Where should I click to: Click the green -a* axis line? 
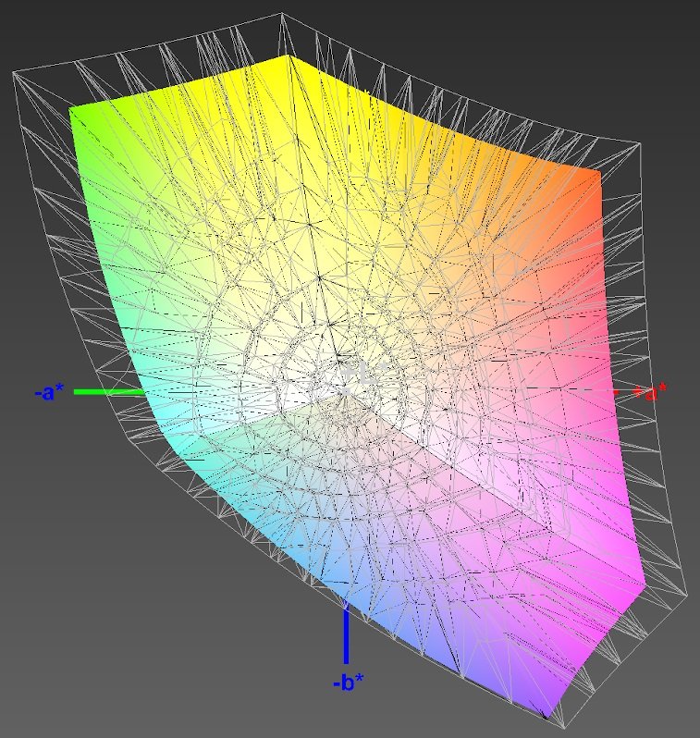pyautogui.click(x=110, y=391)
